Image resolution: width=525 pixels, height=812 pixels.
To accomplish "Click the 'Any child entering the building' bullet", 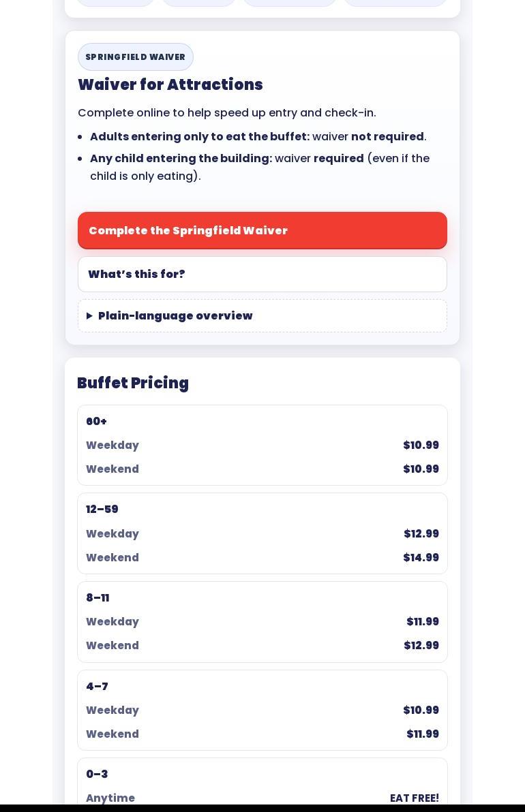I will (259, 167).
